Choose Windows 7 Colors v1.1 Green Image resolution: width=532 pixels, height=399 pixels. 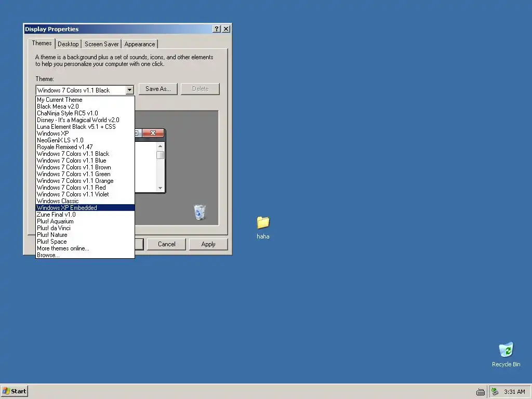(85, 174)
